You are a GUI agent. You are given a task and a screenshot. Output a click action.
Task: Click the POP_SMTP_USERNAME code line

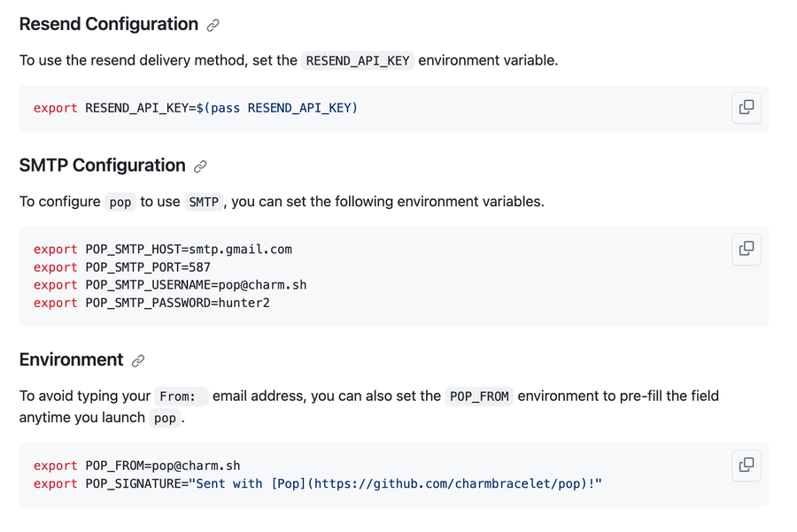[x=170, y=285]
